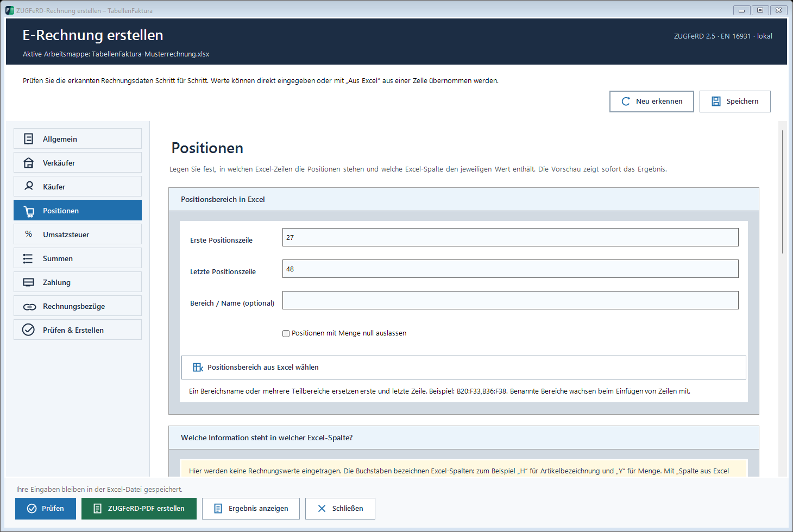Click the Zahlung credit card icon
This screenshot has height=532, width=793.
29,282
